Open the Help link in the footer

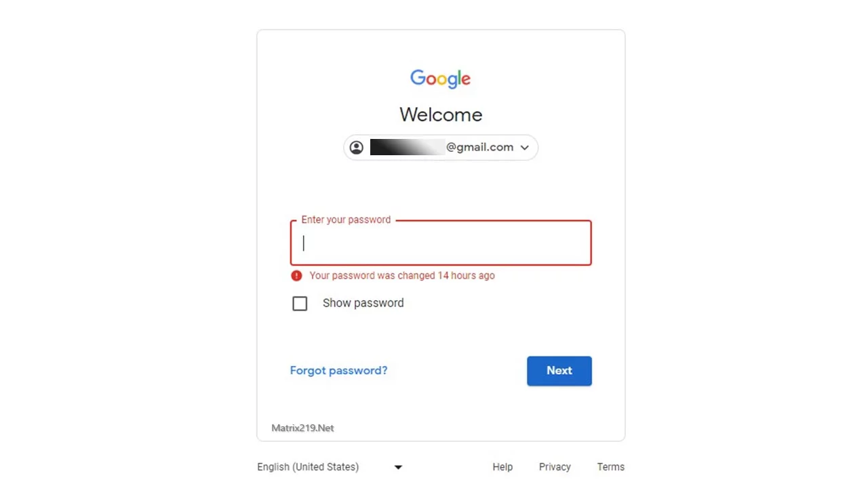(502, 467)
